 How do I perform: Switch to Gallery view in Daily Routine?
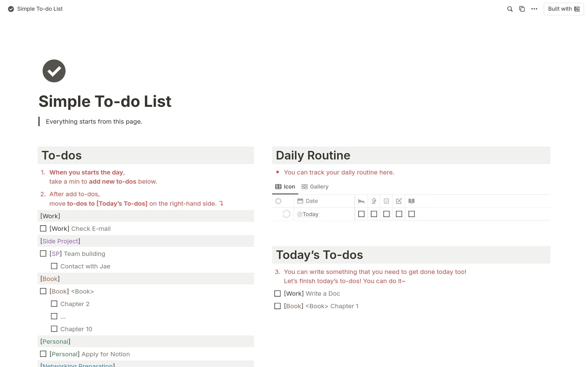click(x=315, y=186)
